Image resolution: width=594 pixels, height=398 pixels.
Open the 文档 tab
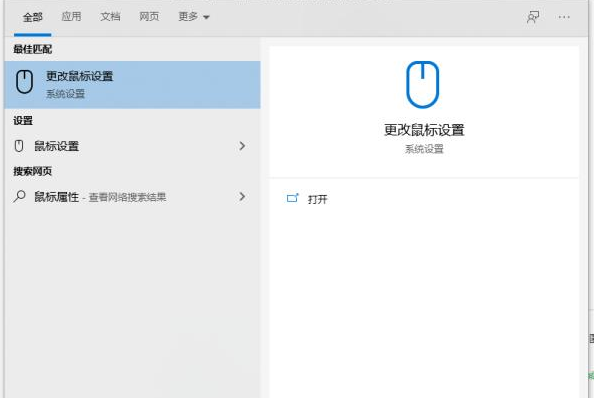[110, 17]
